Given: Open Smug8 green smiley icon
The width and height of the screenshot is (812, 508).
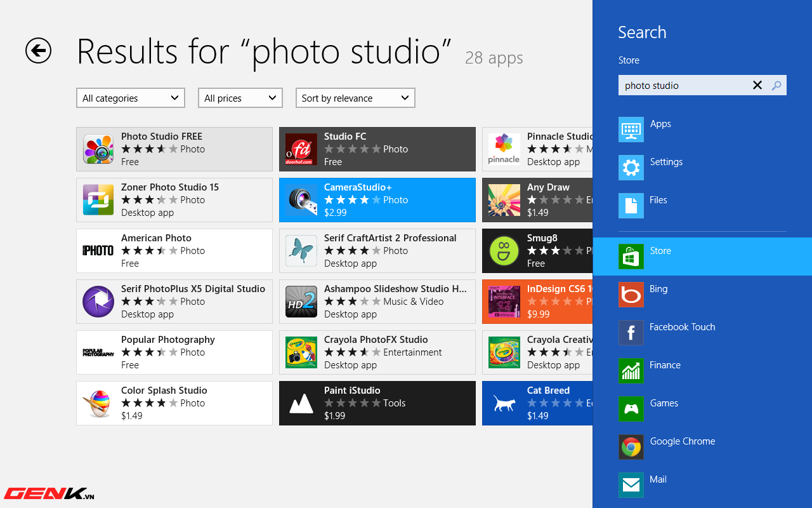Looking at the screenshot, I should pos(504,251).
